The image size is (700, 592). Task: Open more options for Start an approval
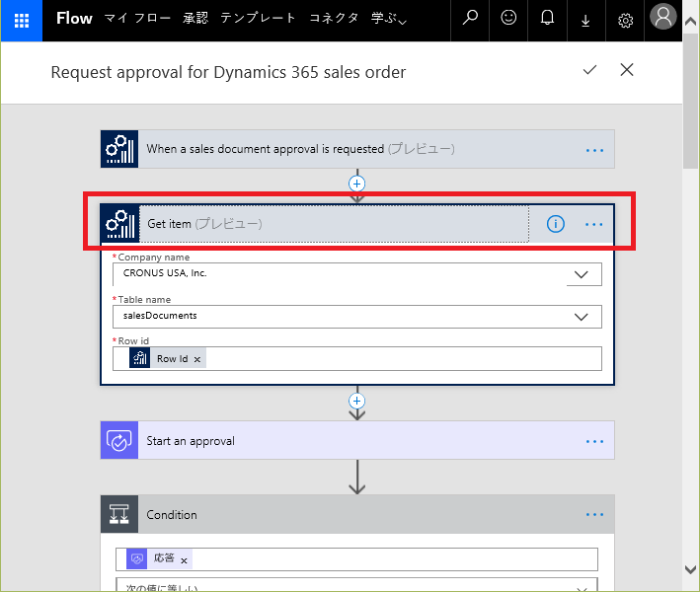click(x=594, y=441)
